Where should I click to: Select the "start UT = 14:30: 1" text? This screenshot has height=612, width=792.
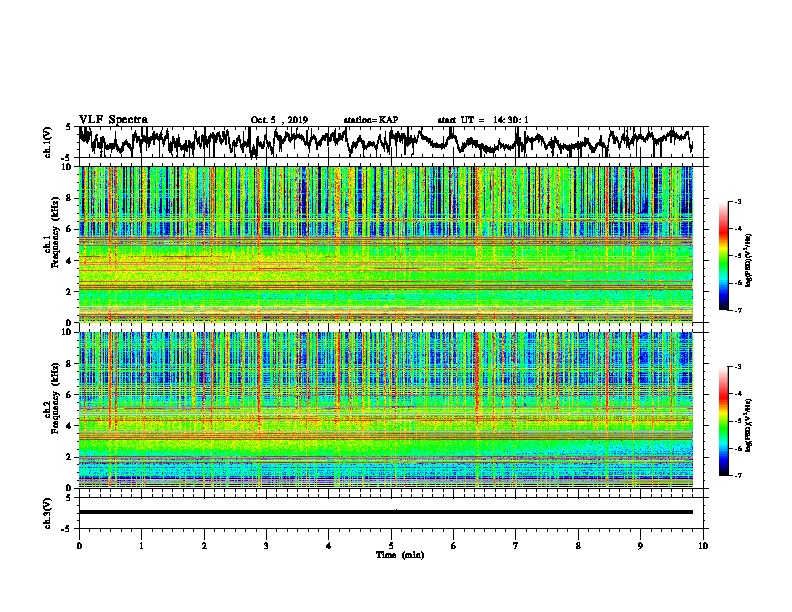point(483,120)
